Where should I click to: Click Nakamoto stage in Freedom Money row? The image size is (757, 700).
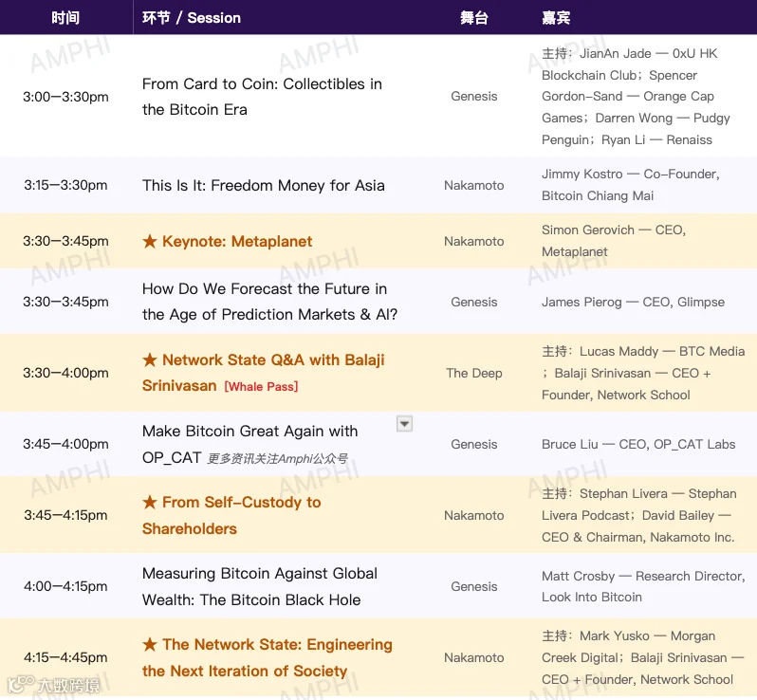coord(473,185)
